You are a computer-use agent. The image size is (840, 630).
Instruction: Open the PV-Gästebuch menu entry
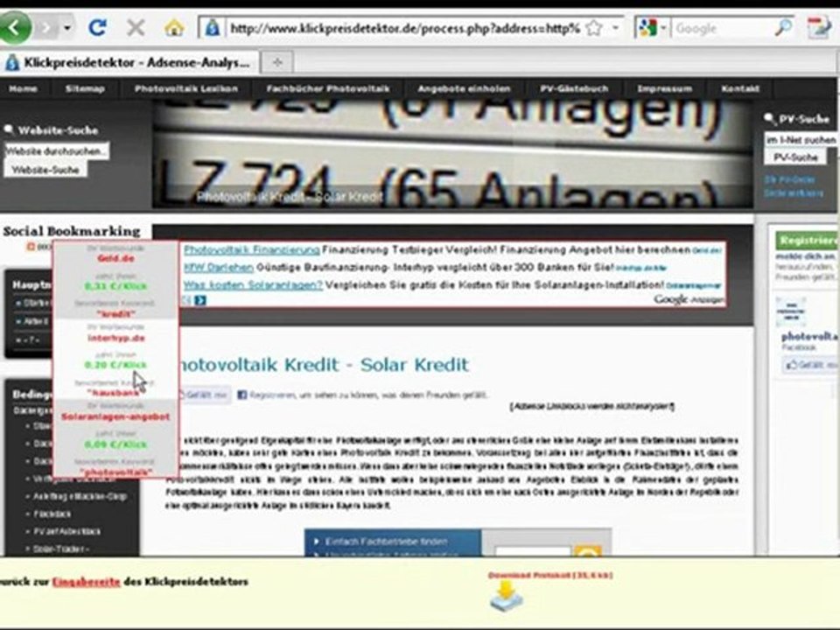coord(574,88)
